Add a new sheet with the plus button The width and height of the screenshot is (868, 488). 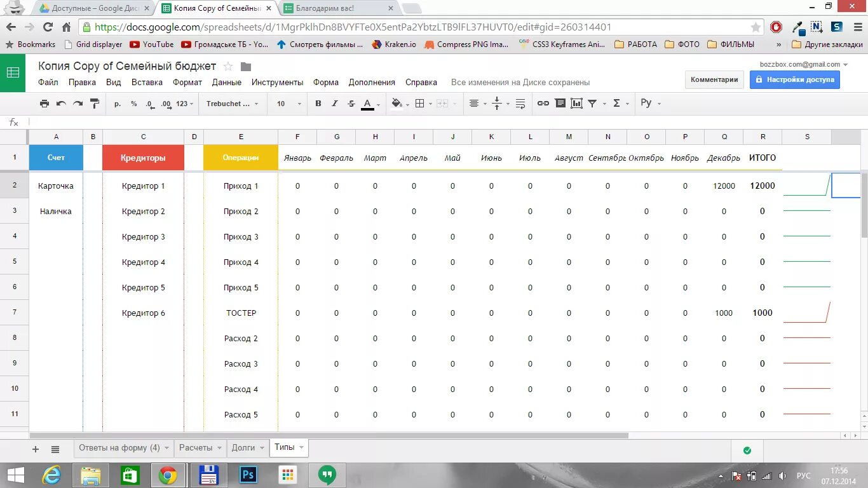36,449
